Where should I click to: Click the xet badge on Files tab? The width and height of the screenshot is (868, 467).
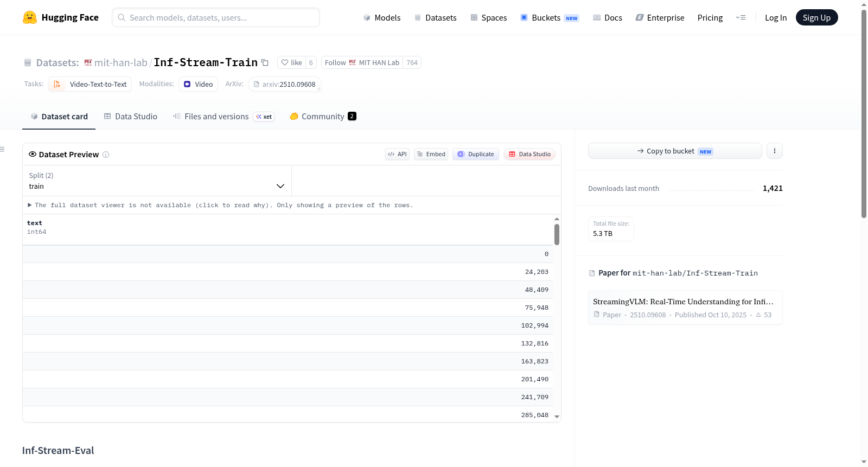click(264, 117)
